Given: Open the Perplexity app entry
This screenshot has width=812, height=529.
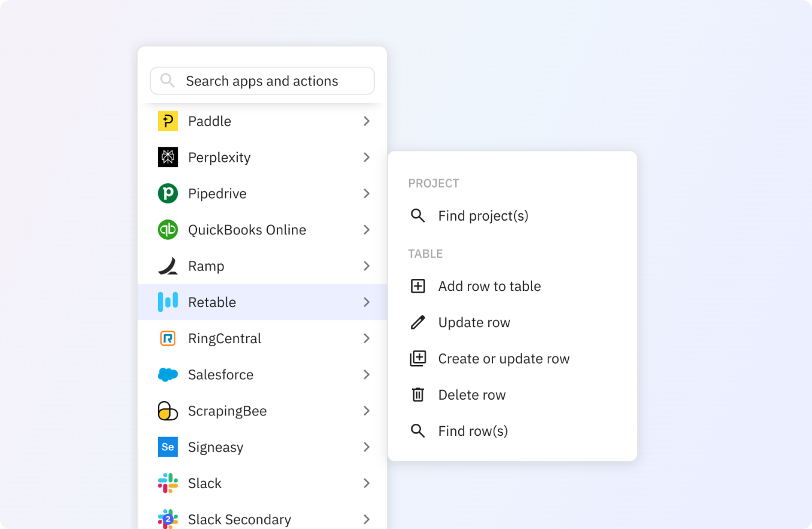Looking at the screenshot, I should pos(262,157).
